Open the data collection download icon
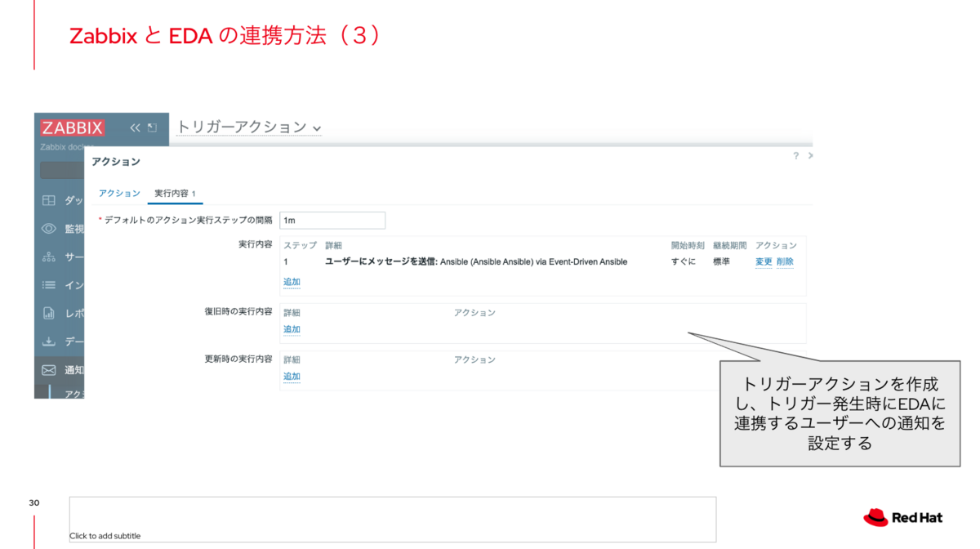Image resolution: width=980 pixels, height=549 pixels. click(49, 341)
